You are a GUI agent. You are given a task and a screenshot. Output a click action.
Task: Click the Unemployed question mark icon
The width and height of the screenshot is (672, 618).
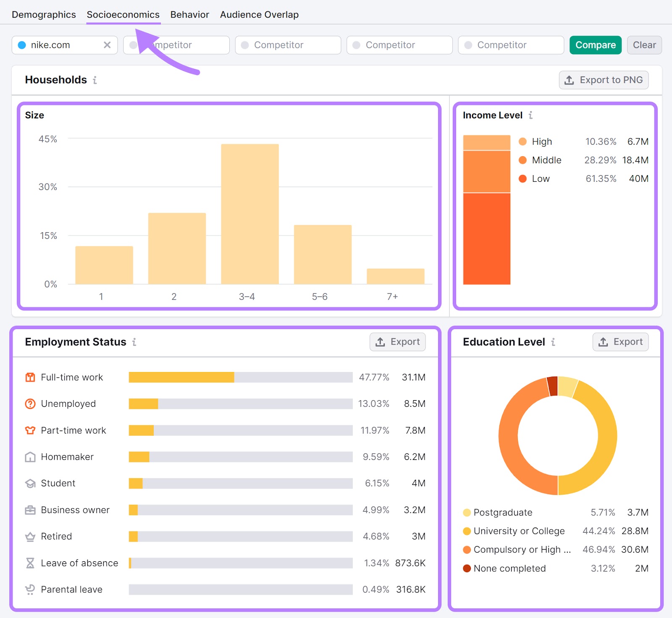point(30,403)
